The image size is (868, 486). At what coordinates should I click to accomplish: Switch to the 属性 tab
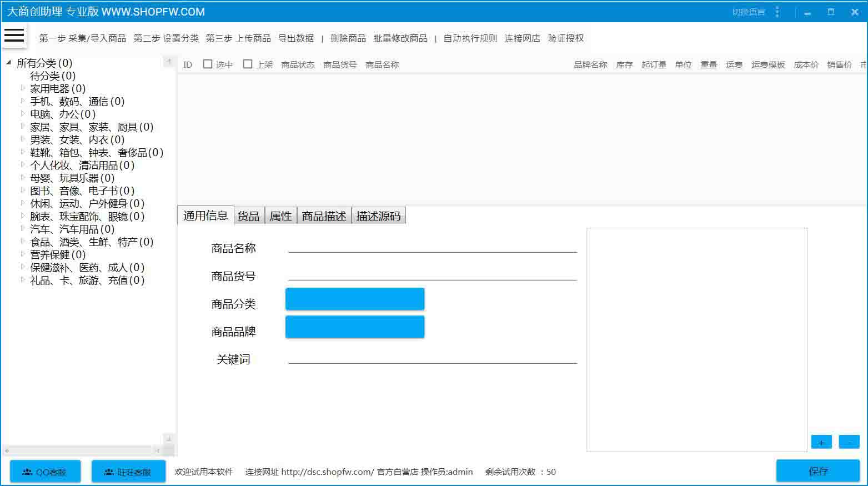coord(281,216)
